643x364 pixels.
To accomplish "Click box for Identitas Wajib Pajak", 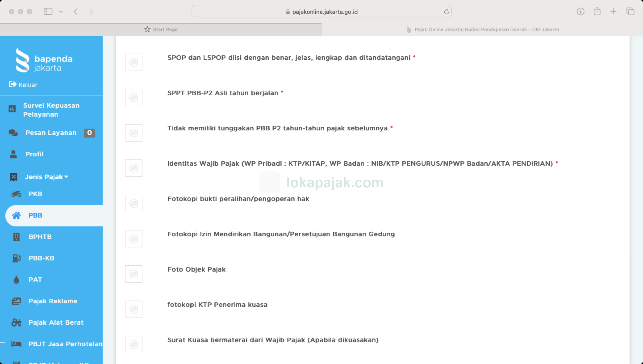I will click(x=134, y=168).
